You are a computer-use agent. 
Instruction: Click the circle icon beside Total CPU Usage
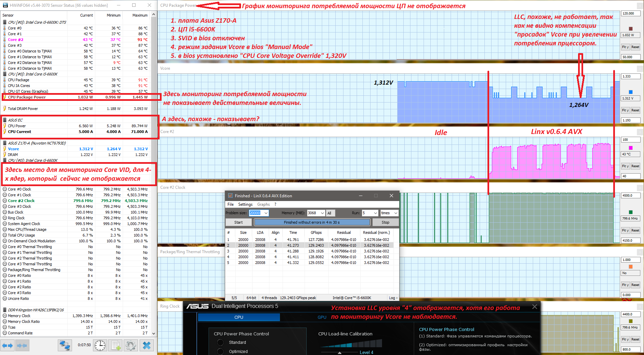[5, 235]
